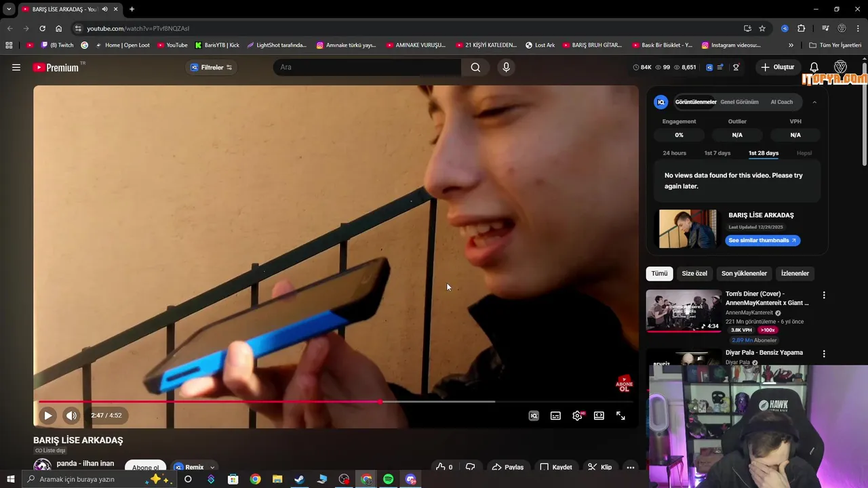
Task: Open player settings gear
Action: click(x=577, y=415)
